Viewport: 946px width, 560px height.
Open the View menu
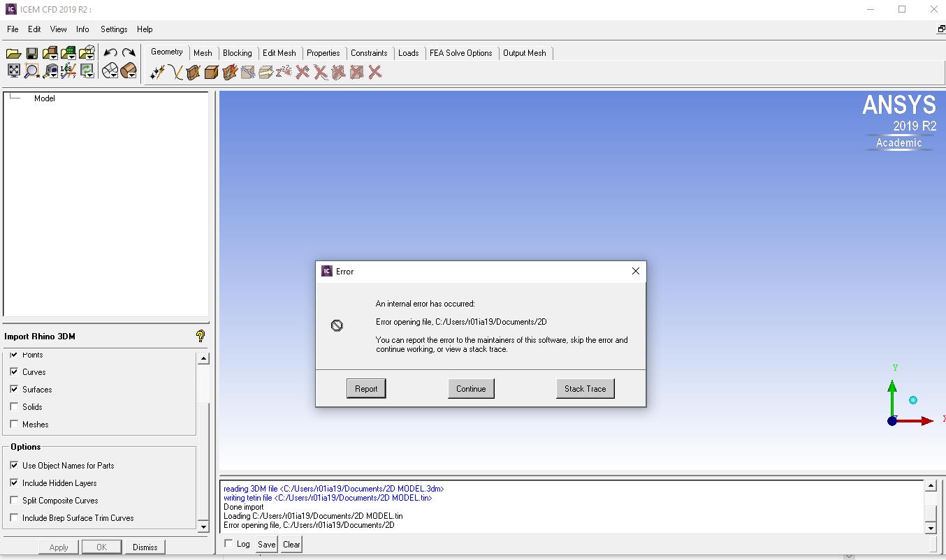click(58, 29)
